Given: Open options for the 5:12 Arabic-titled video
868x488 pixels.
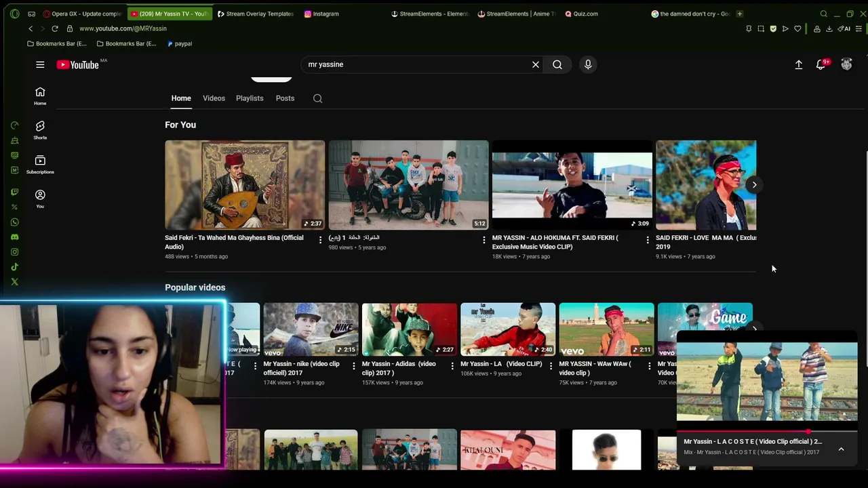Looking at the screenshot, I should (x=484, y=240).
